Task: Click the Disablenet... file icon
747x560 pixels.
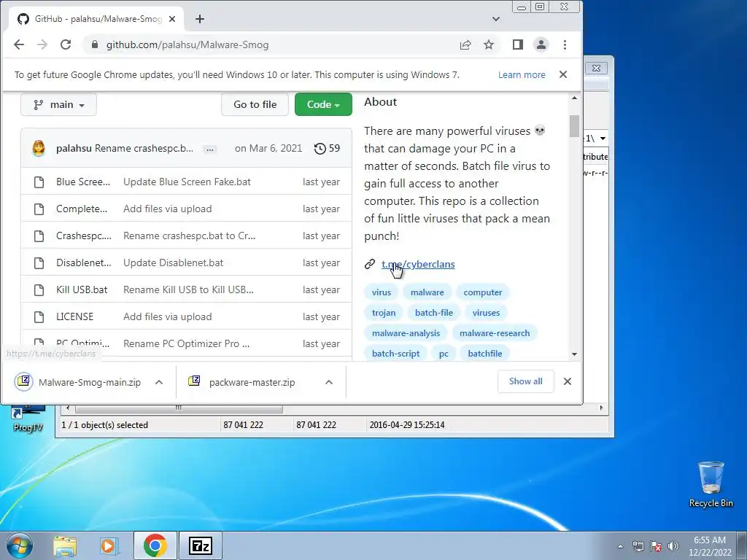Action: (x=39, y=262)
